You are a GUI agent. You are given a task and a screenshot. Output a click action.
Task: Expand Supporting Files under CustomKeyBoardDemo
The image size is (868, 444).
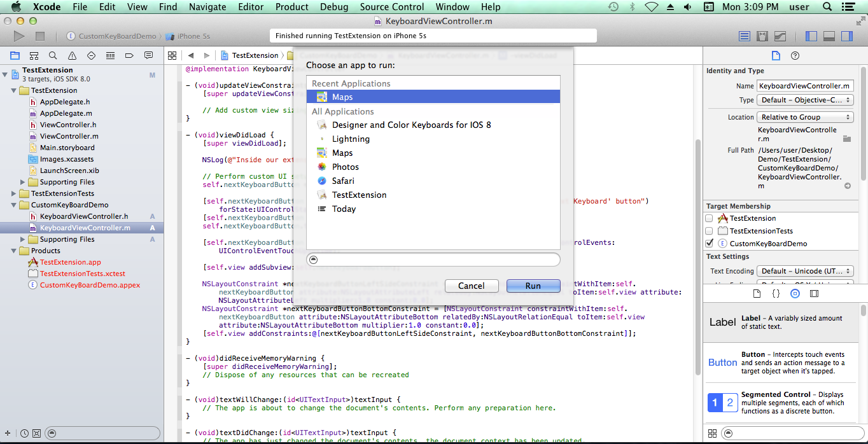point(23,239)
